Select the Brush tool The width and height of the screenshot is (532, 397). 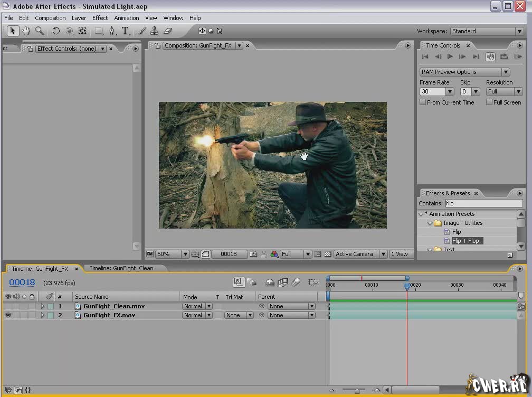pos(141,31)
